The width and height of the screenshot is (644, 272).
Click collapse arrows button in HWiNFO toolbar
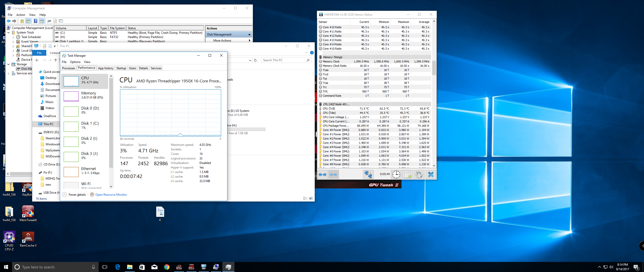[333, 174]
